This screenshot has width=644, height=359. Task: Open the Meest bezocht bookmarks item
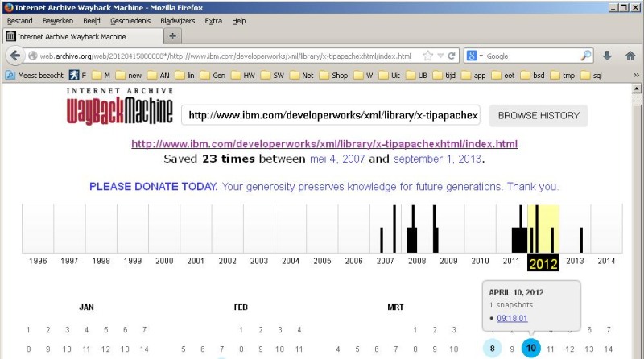tap(35, 75)
